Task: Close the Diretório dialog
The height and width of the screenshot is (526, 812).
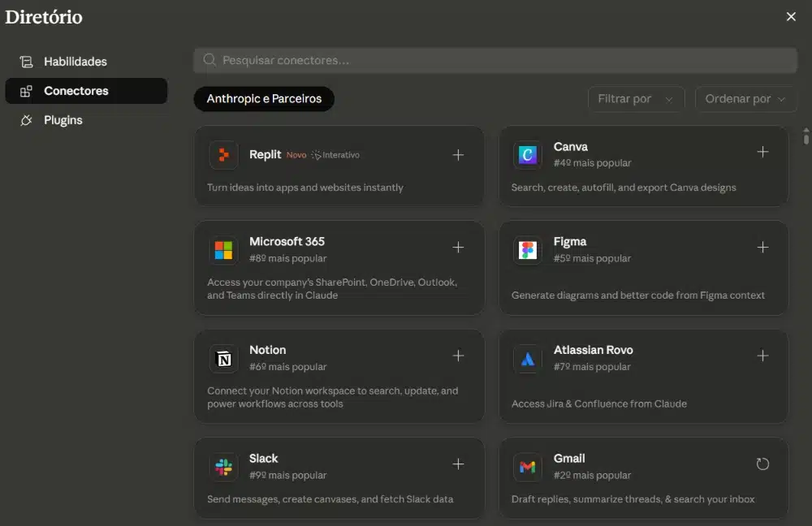Action: coord(791,16)
